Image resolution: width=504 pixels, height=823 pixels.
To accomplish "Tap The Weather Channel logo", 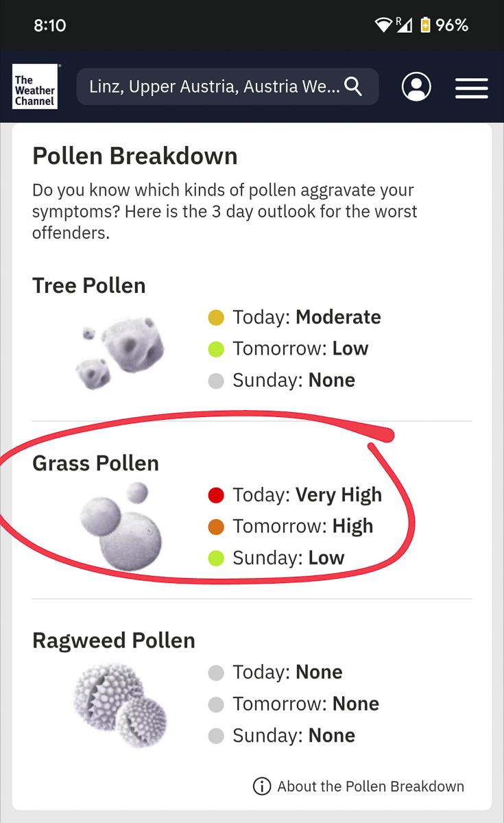I will 35,86.
